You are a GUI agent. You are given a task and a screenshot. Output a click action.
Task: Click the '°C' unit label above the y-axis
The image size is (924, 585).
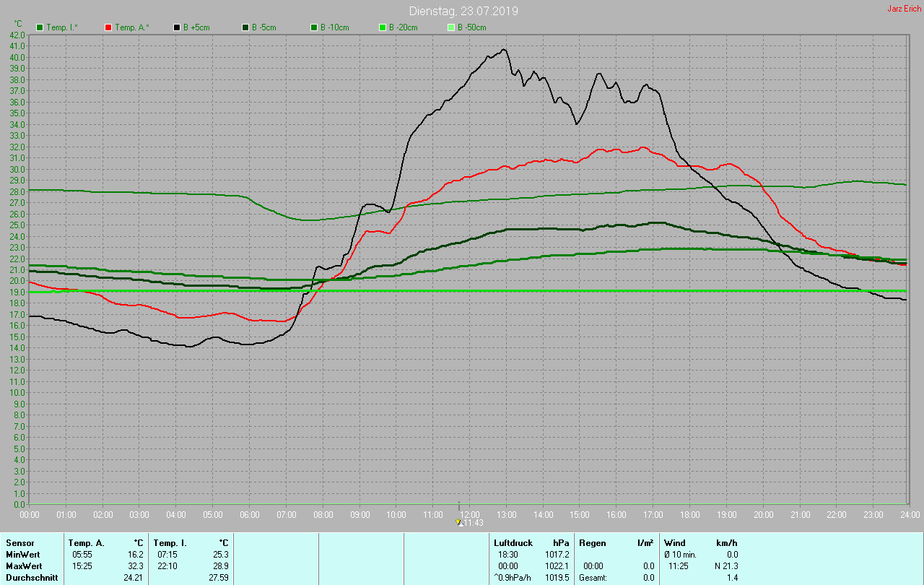pos(18,24)
